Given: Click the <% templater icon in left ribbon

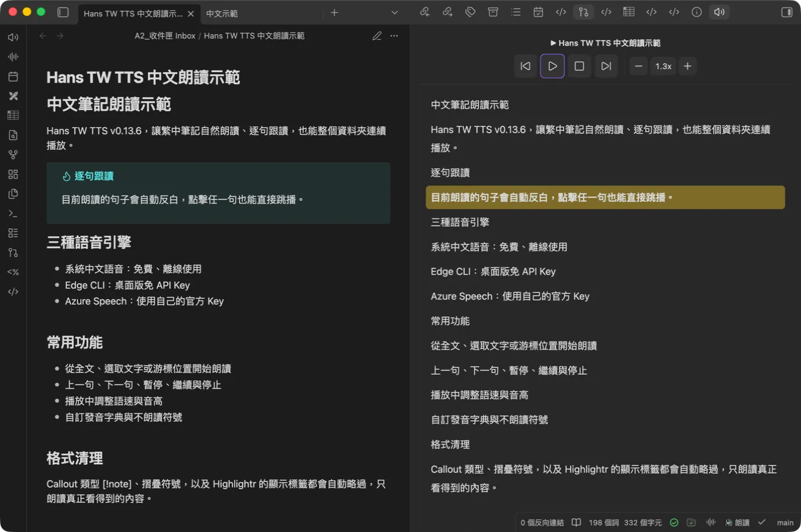Looking at the screenshot, I should coord(13,272).
